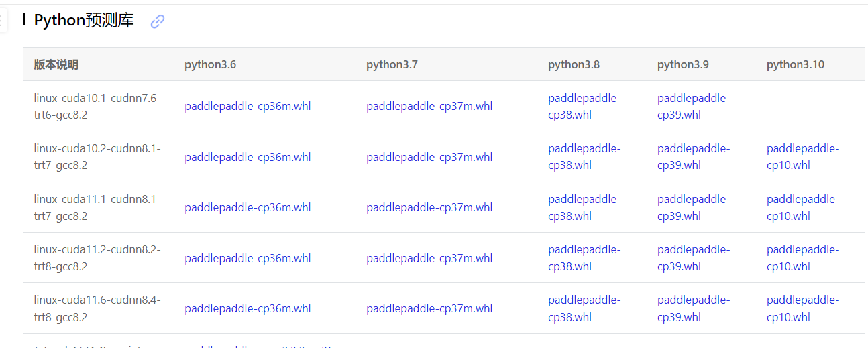Open cp36m wheel for cuda10.1 row

tap(248, 106)
